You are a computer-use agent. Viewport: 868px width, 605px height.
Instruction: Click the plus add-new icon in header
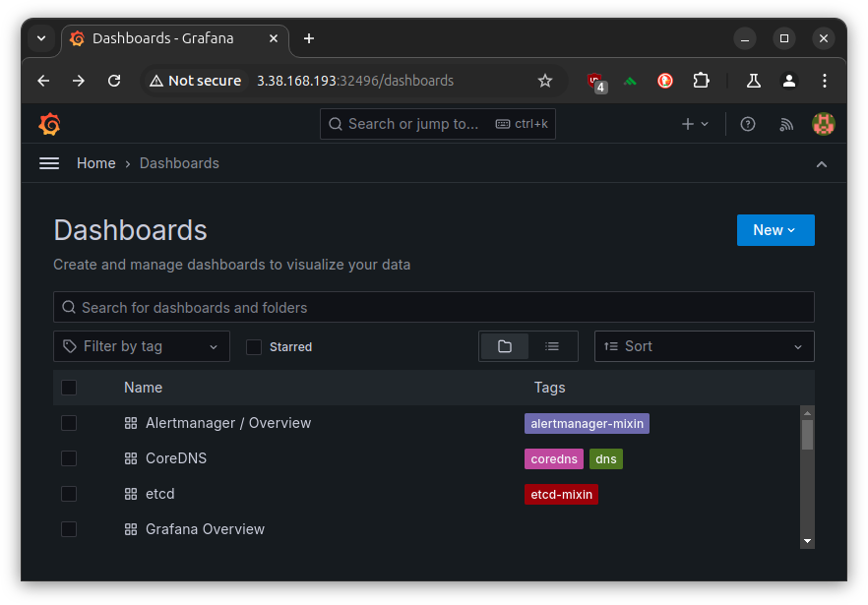click(x=688, y=124)
